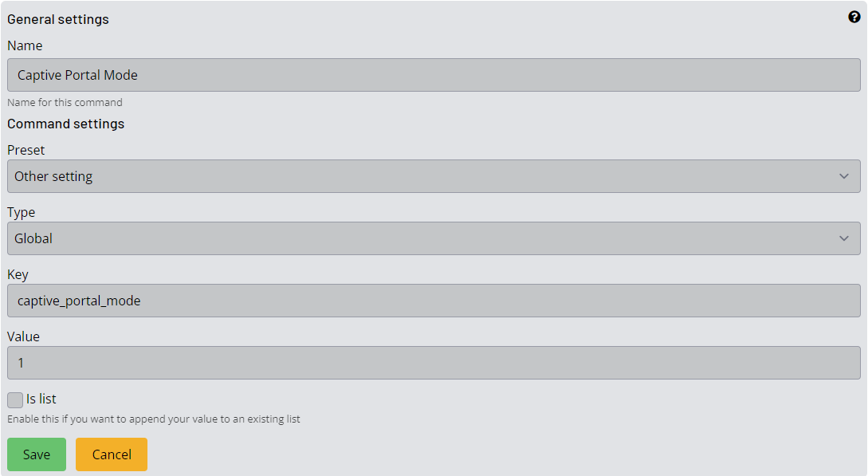The width and height of the screenshot is (868, 476).
Task: Click the 'Is list' label text
Action: [41, 399]
